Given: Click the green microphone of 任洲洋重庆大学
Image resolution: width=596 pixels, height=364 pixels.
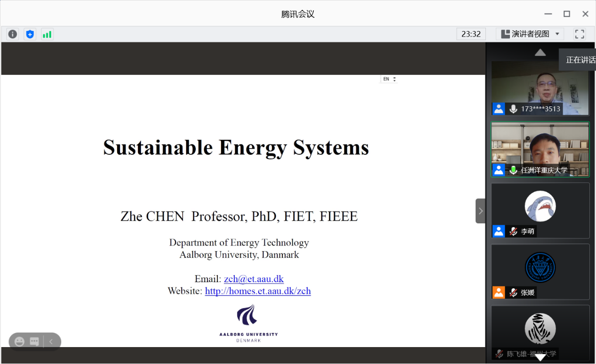Looking at the screenshot, I should point(513,170).
